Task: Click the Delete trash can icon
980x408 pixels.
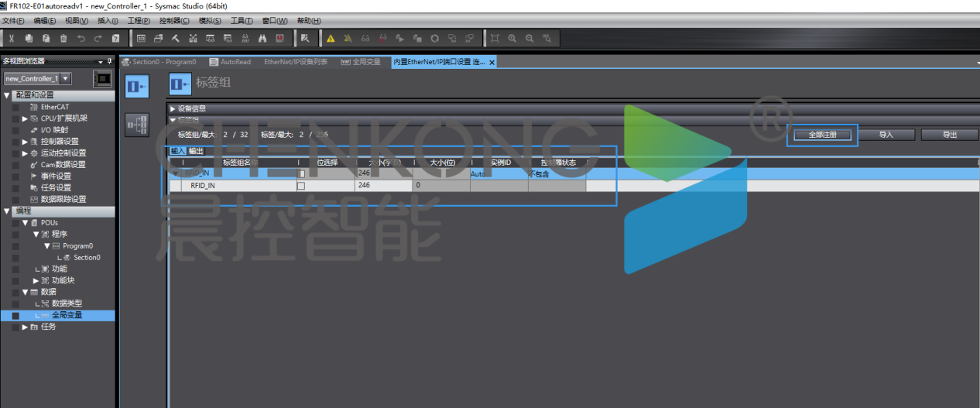Action: coord(63,38)
